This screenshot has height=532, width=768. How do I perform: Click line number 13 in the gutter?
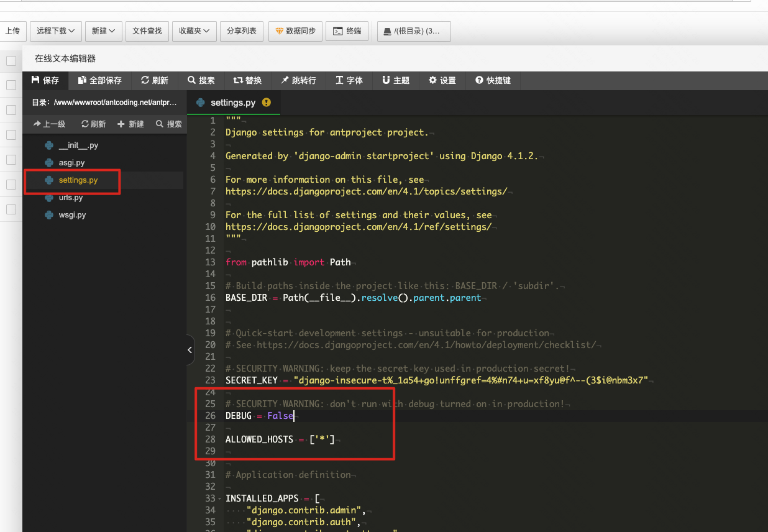[x=210, y=262]
